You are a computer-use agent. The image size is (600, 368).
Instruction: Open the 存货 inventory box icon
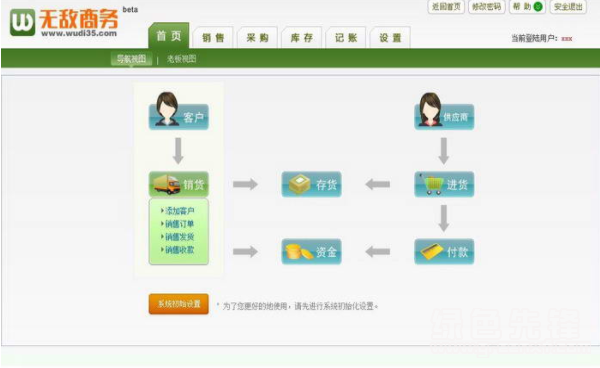(x=311, y=184)
